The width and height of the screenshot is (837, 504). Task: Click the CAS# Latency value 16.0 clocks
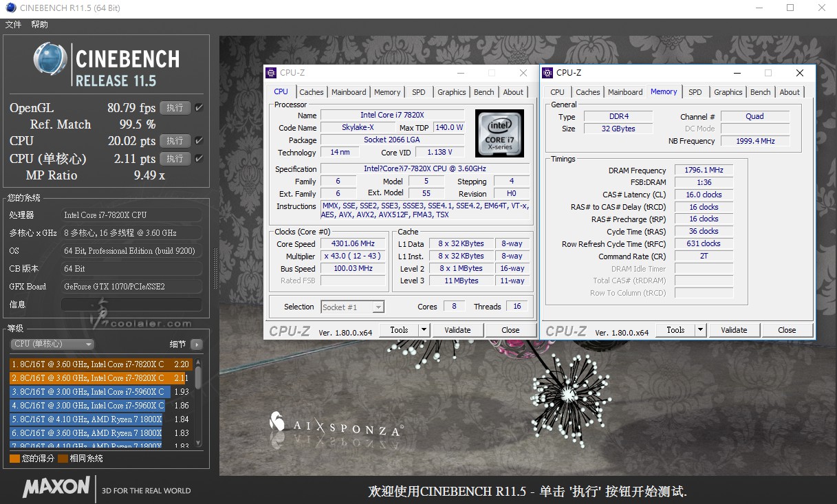pos(704,195)
